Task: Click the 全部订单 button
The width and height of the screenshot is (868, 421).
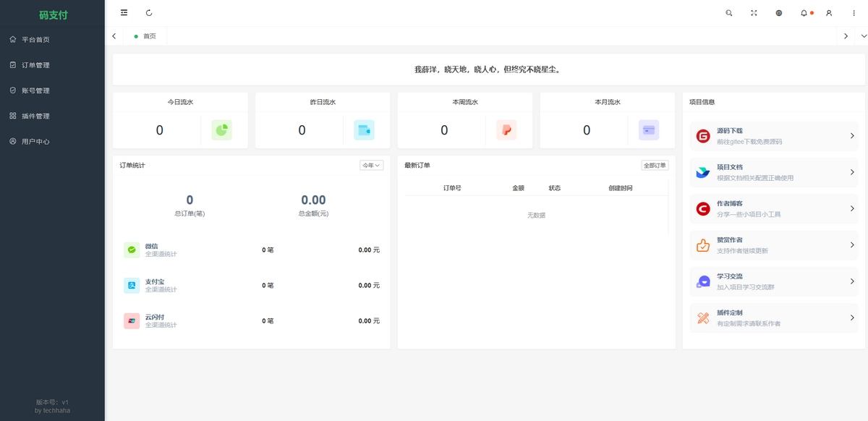Action: tap(655, 166)
